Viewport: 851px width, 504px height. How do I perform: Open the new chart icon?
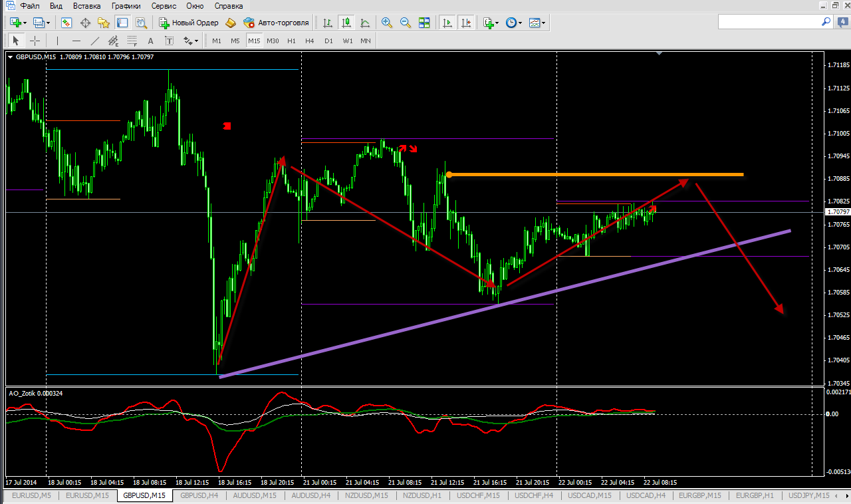15,23
